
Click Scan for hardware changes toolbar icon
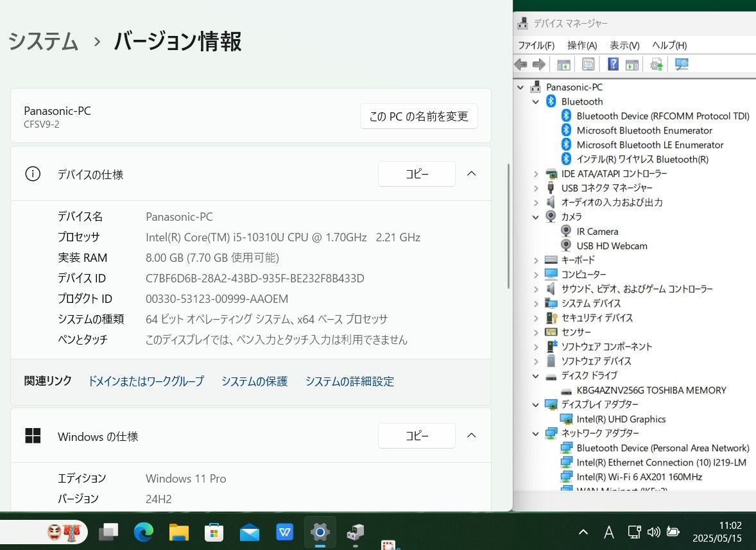pyautogui.click(x=682, y=64)
